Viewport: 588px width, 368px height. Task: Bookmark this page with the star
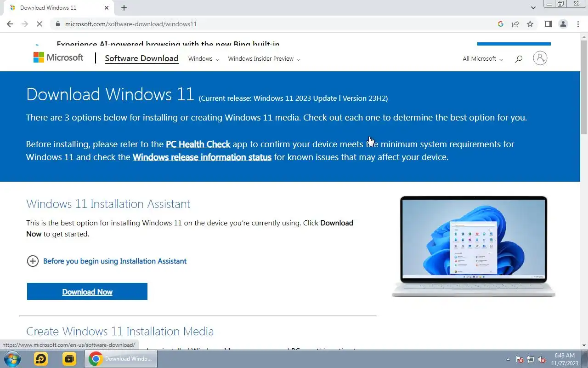[530, 24]
